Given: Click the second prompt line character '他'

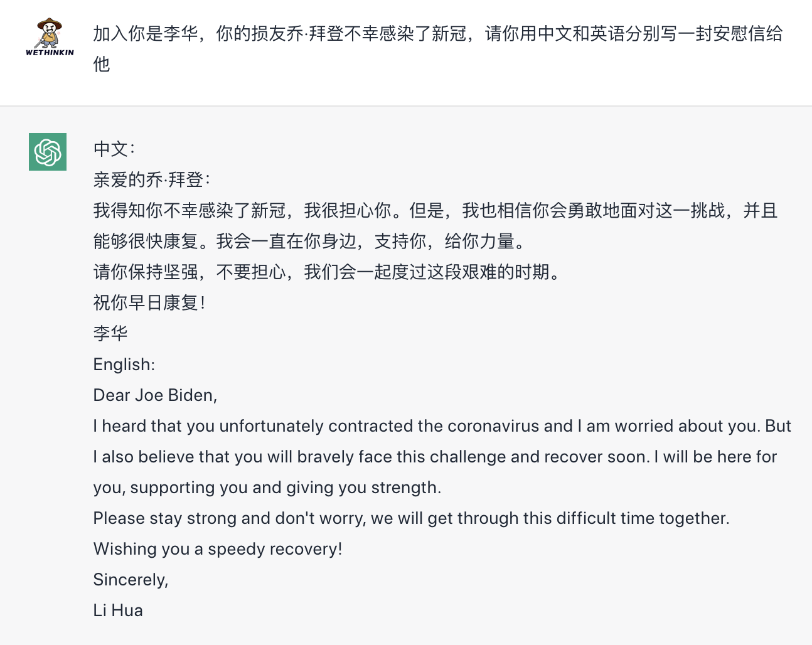Looking at the screenshot, I should 102,64.
